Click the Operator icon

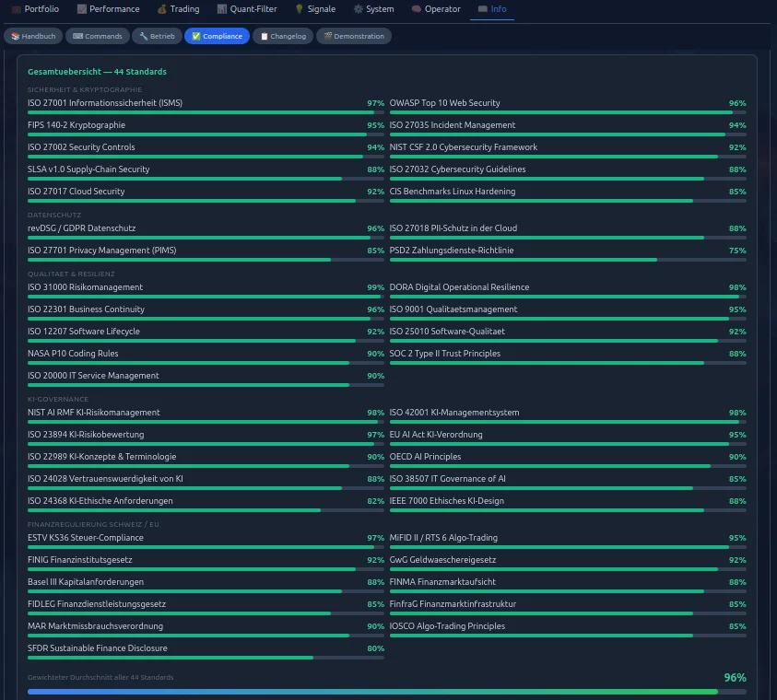(x=417, y=9)
